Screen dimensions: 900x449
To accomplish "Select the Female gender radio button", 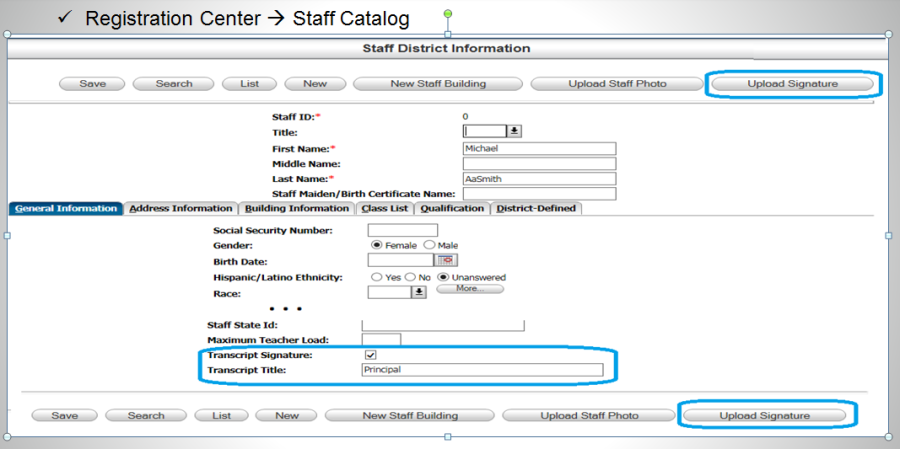I will coord(377,245).
